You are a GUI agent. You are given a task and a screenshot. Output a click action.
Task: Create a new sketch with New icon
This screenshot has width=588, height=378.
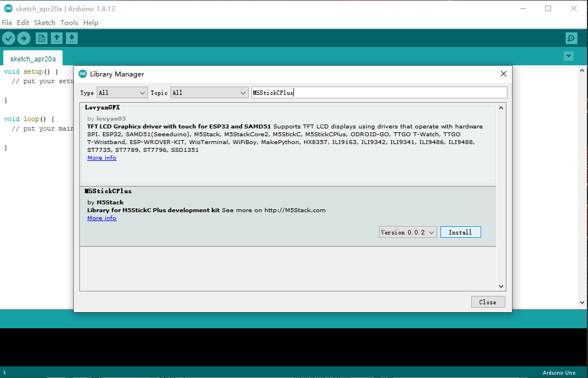tap(41, 38)
